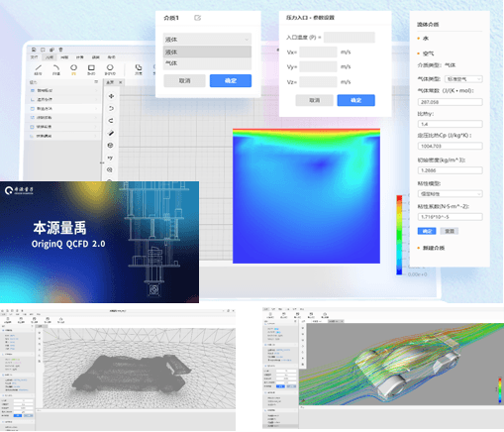Click 确定 in the 压力入口 dialog
Image resolution: width=504 pixels, height=432 pixels.
click(355, 100)
